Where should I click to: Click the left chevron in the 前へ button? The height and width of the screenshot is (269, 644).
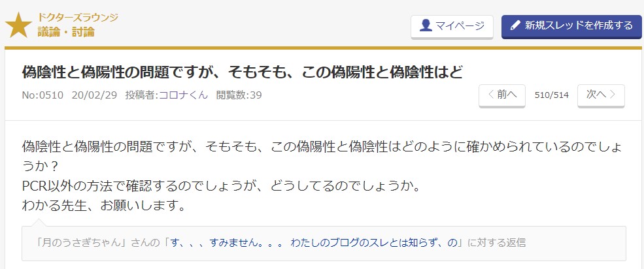coord(490,95)
